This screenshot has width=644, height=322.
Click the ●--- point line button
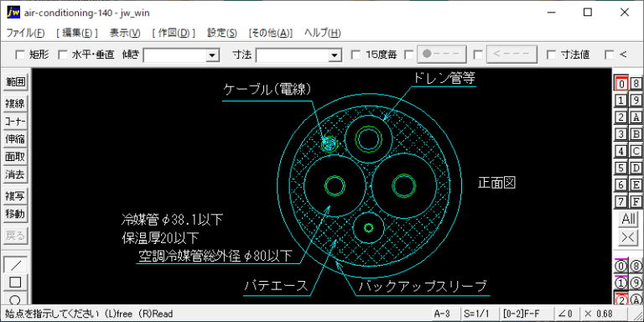coord(442,55)
